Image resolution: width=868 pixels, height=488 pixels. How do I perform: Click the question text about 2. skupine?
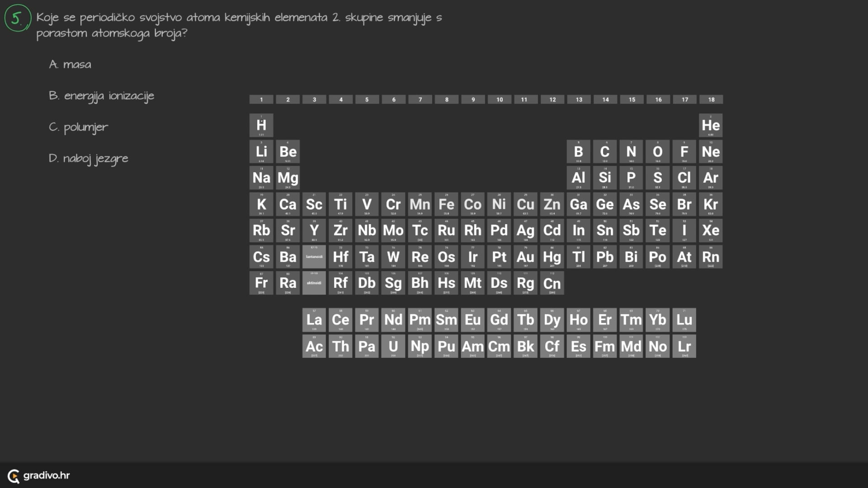pos(239,26)
